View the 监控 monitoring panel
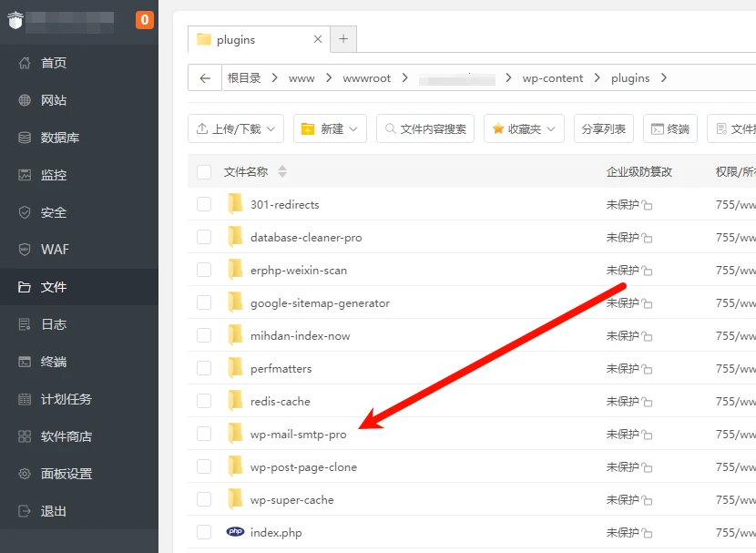 [x=55, y=175]
